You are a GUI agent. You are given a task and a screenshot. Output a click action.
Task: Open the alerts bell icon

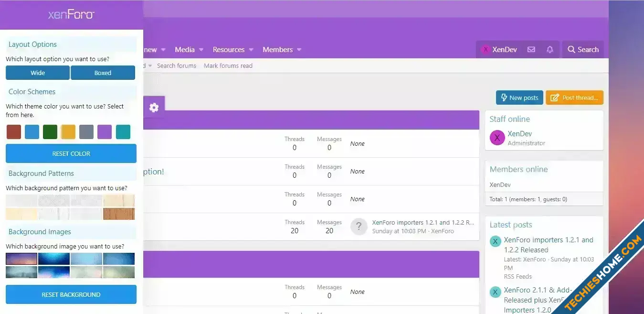coord(550,50)
